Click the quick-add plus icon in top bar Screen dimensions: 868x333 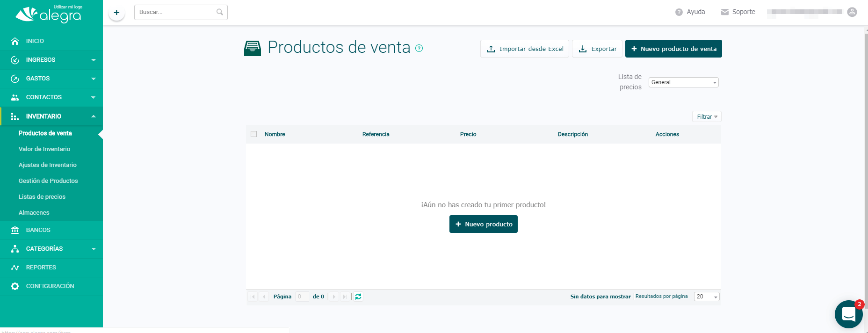(116, 13)
